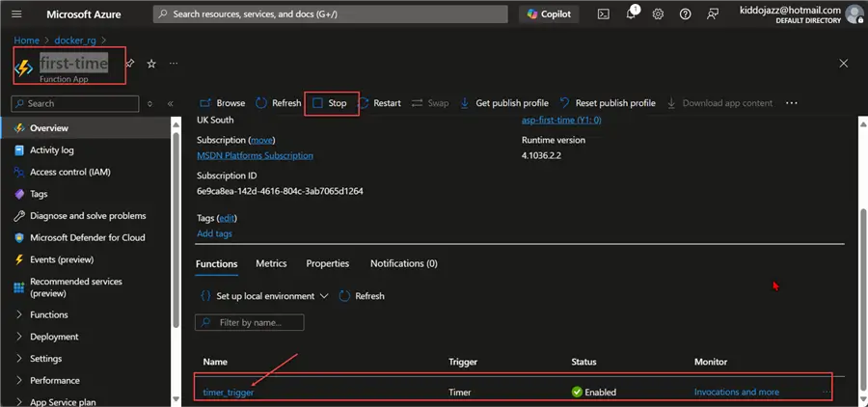Viewport: 868px width, 407px height.
Task: Collapse the left sidebar menu
Action: click(x=171, y=103)
